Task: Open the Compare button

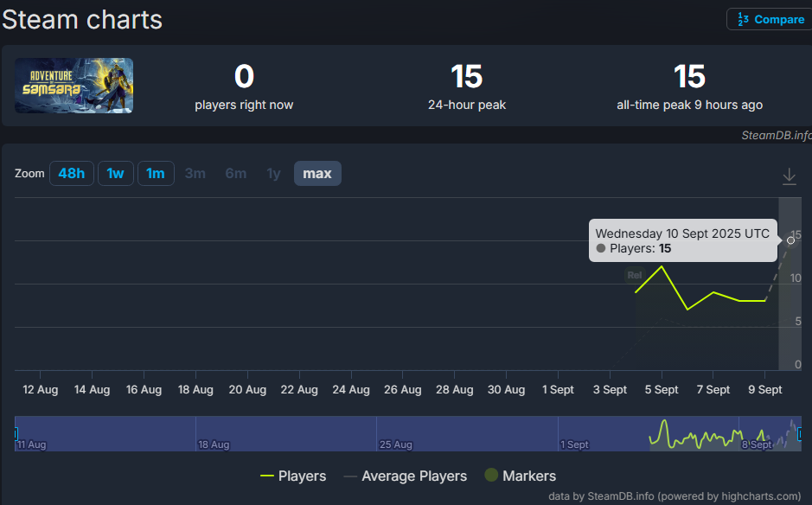Action: (x=770, y=20)
